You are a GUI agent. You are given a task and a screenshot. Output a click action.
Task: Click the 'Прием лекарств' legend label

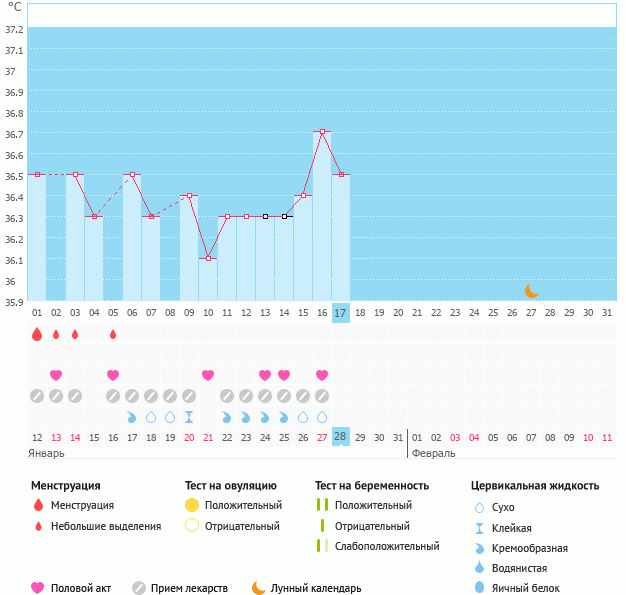pyautogui.click(x=189, y=588)
